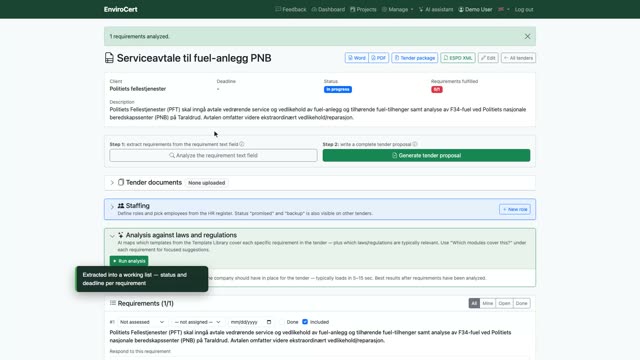Click the Step 1 info icon

coord(242,144)
